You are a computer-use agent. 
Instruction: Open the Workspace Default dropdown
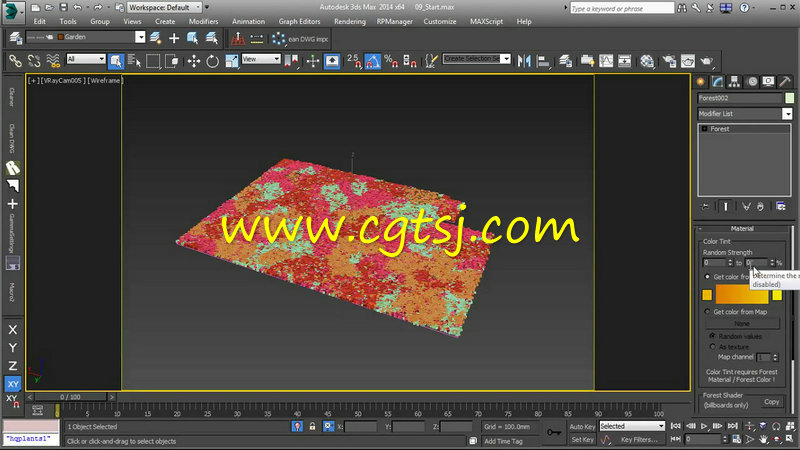(x=164, y=7)
